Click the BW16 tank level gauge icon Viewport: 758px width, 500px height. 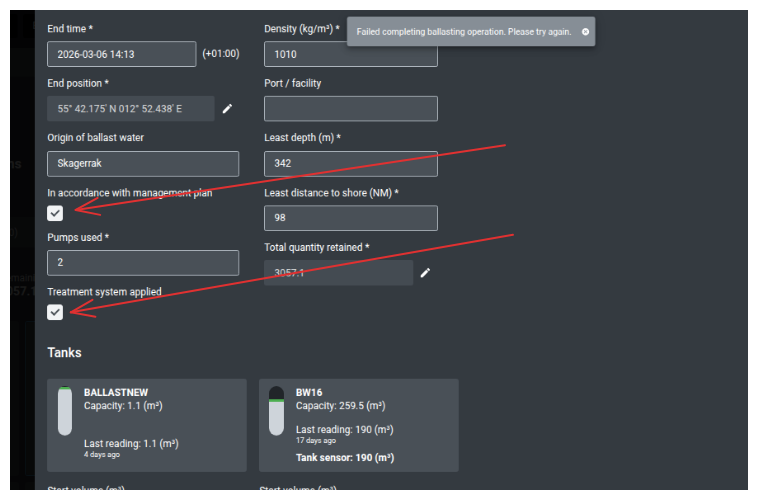tap(277, 411)
